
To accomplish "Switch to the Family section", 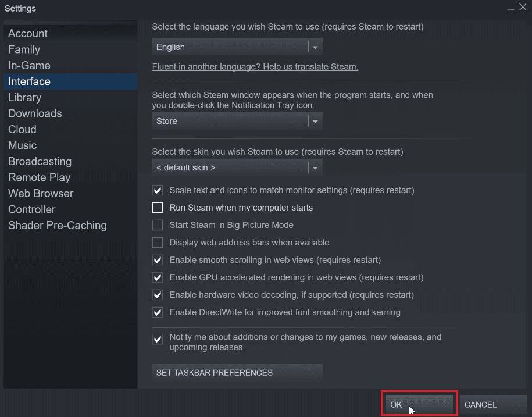I will [x=24, y=49].
